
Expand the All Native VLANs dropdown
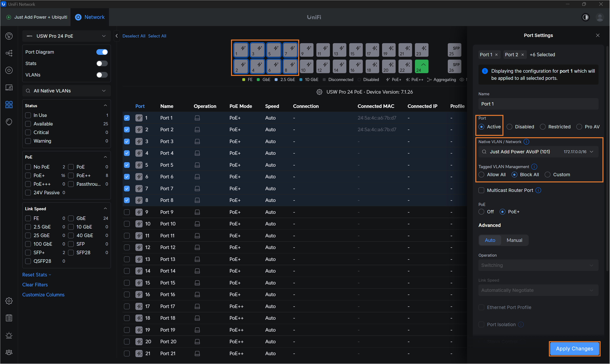(x=66, y=91)
